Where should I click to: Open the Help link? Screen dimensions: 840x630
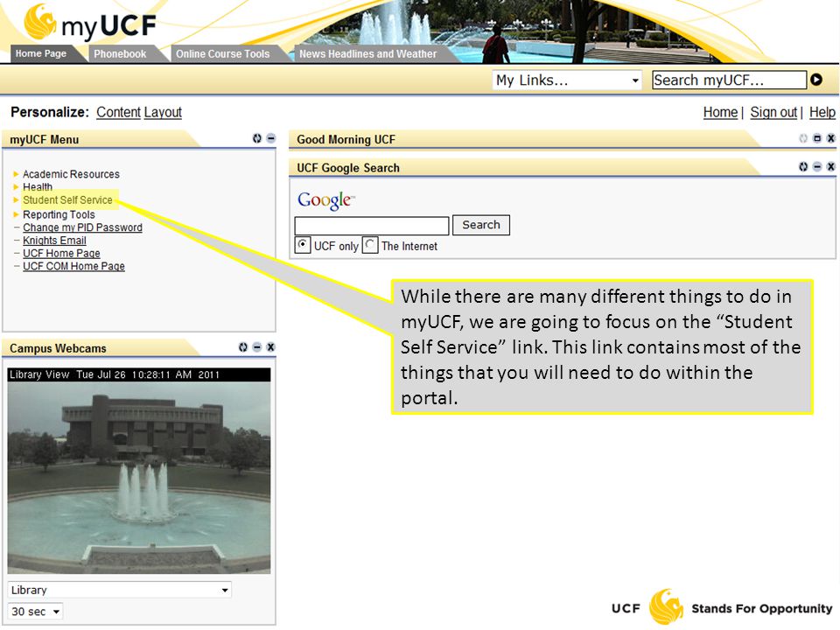[x=822, y=112]
